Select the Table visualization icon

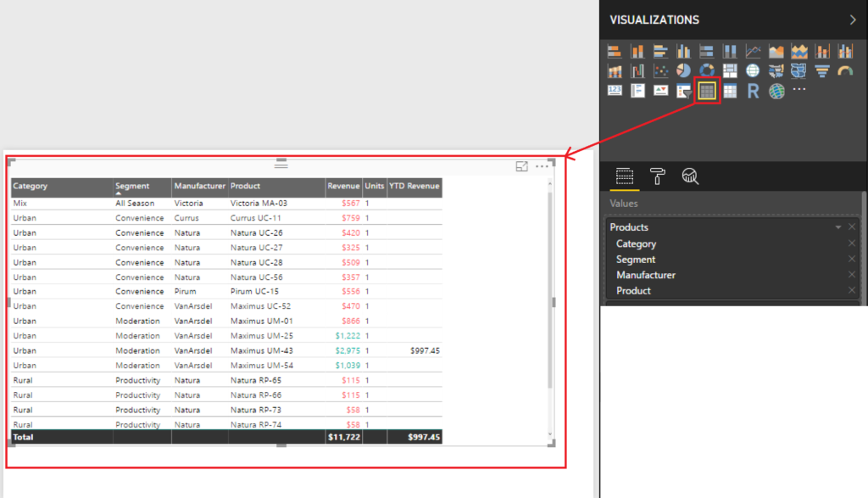(x=707, y=91)
